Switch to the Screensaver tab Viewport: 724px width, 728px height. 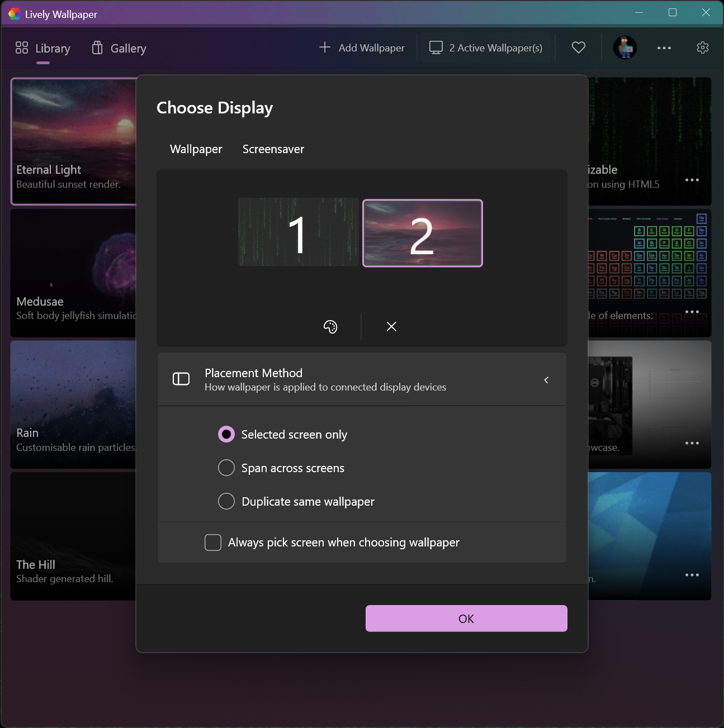(x=273, y=149)
